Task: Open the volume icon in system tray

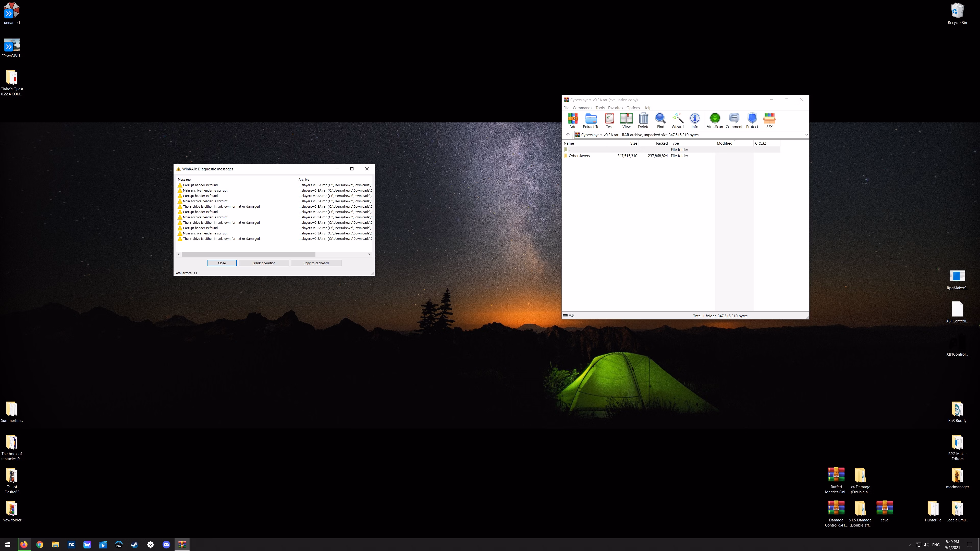Action: point(926,545)
